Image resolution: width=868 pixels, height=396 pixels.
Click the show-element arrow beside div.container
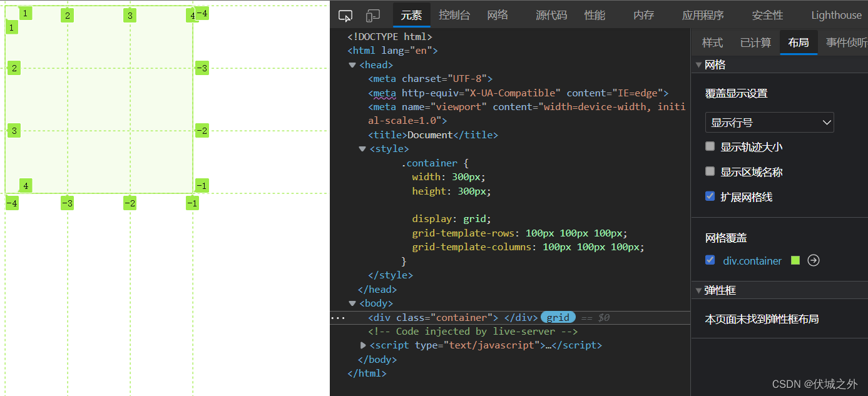[x=814, y=260]
